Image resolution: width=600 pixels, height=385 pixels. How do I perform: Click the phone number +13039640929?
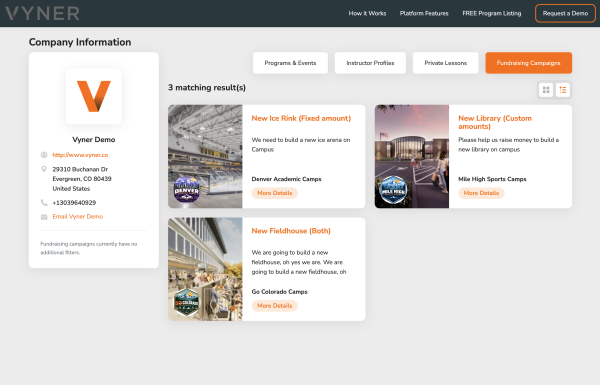point(74,202)
